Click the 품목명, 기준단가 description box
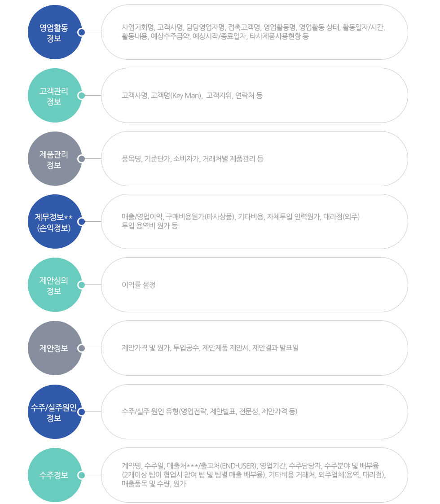Image resolution: width=440 pixels, height=504 pixels. pos(254,159)
